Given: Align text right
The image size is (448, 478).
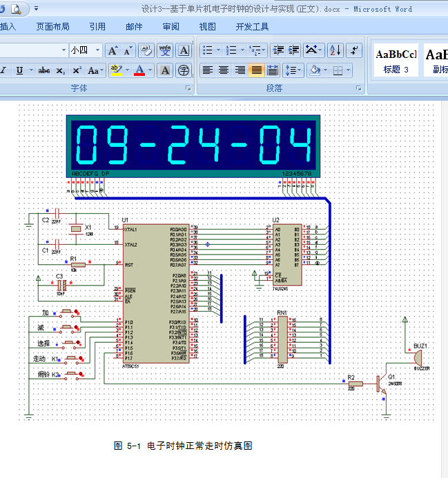Looking at the screenshot, I should (240, 71).
